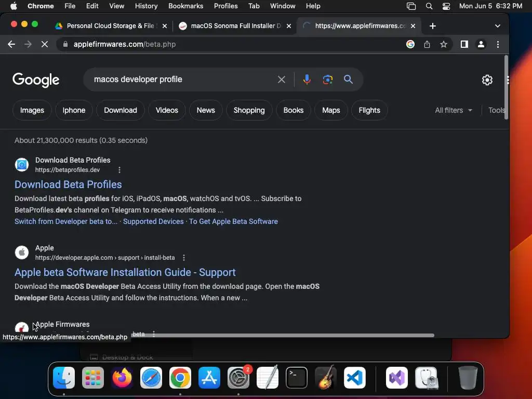Image resolution: width=532 pixels, height=399 pixels.
Task: Filter results by Videos
Action: tap(167, 110)
